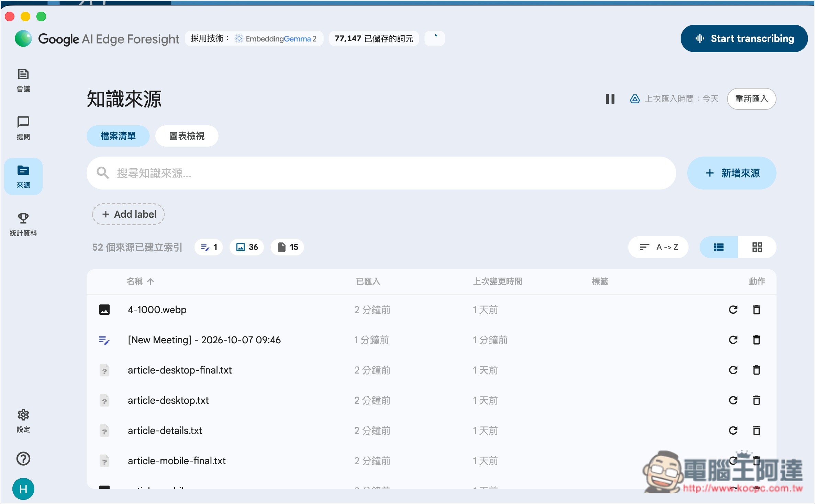Viewport: 815px width, 504px height.
Task: Click the Add label chip
Action: click(x=129, y=214)
